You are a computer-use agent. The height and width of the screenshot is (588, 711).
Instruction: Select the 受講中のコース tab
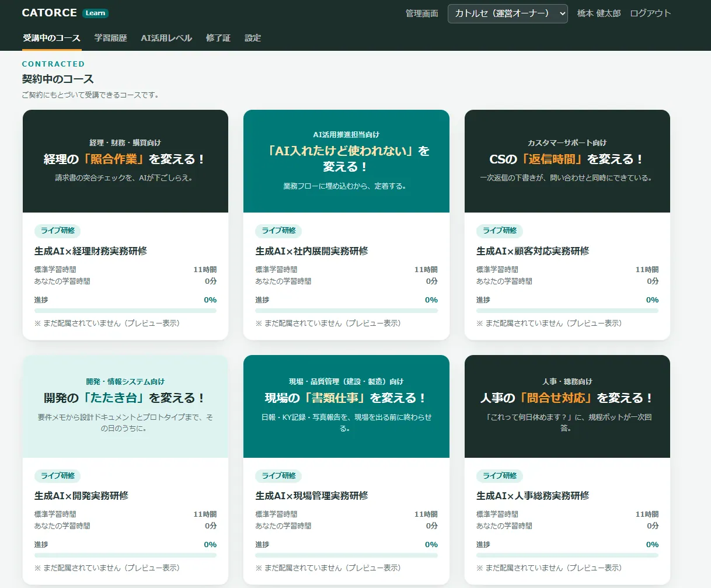tap(51, 38)
